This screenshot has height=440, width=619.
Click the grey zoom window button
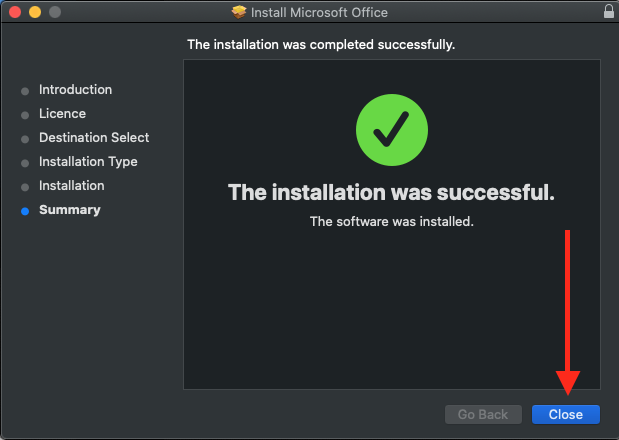(x=54, y=12)
